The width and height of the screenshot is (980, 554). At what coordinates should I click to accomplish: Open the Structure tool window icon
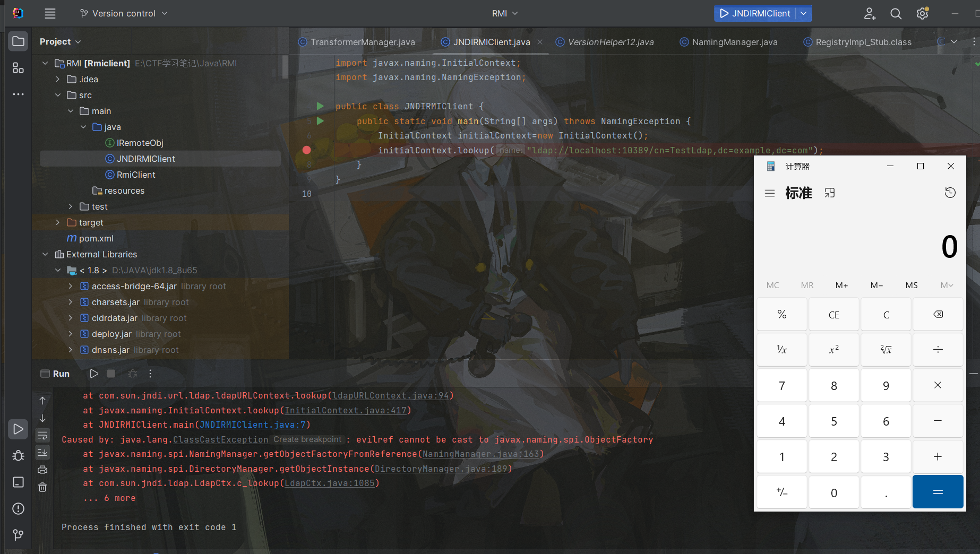18,67
